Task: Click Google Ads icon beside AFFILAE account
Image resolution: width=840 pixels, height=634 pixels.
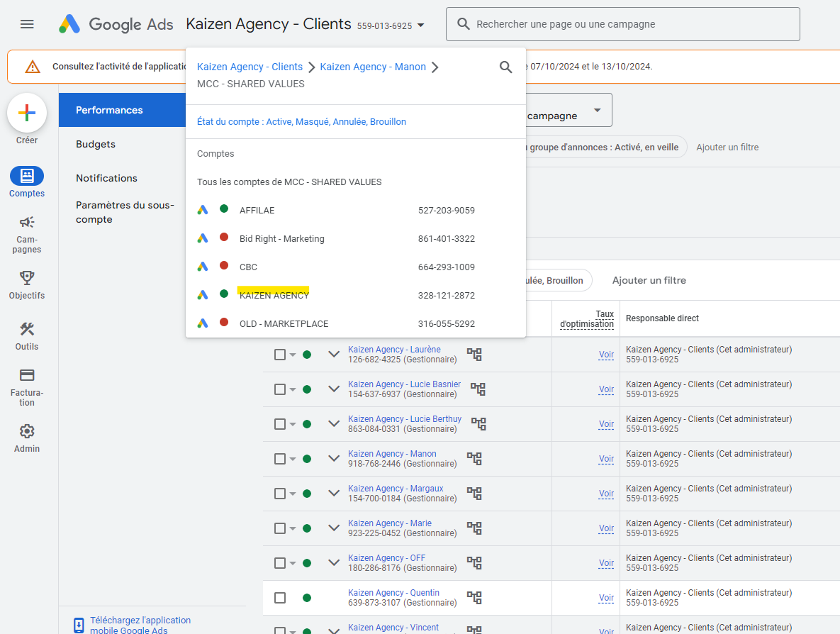Action: (203, 210)
